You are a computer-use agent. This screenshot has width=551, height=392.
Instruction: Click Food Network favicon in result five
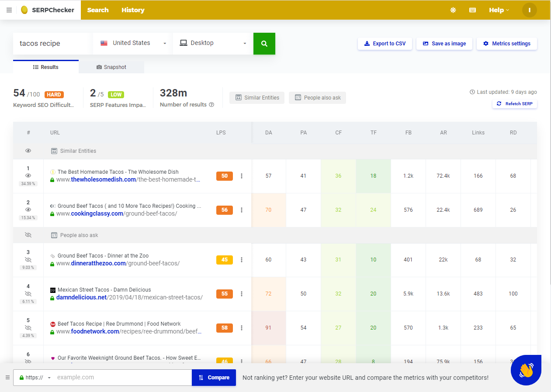52,324
